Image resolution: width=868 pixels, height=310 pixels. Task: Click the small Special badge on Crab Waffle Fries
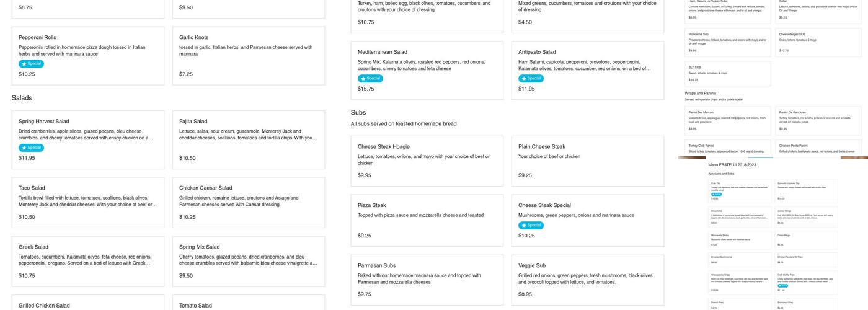click(783, 286)
